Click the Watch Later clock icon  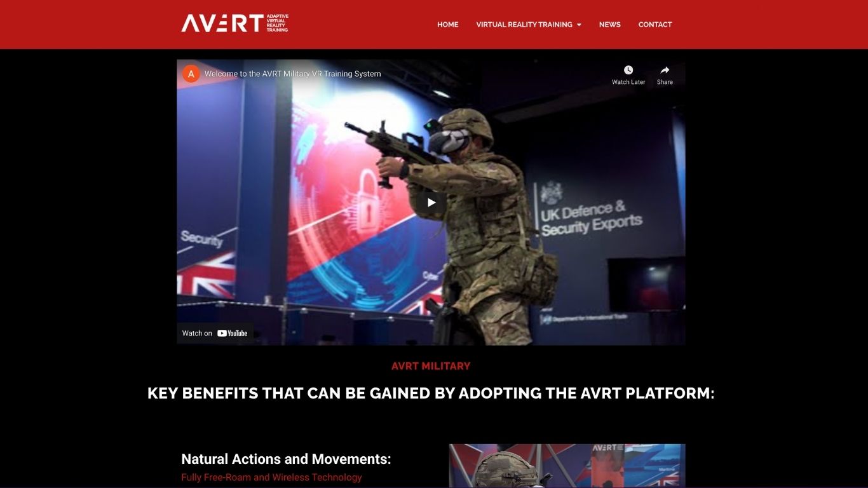pyautogui.click(x=628, y=70)
